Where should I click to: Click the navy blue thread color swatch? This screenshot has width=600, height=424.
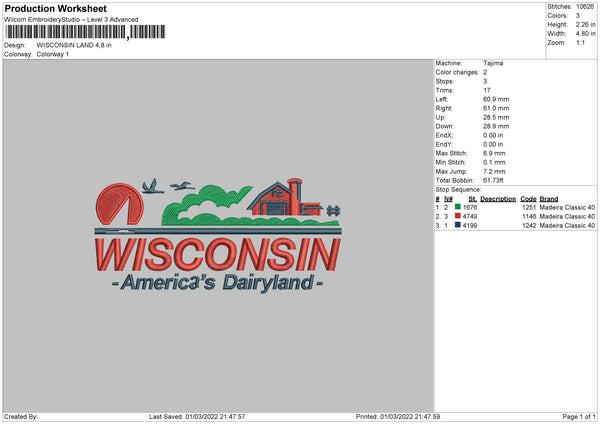(x=458, y=225)
